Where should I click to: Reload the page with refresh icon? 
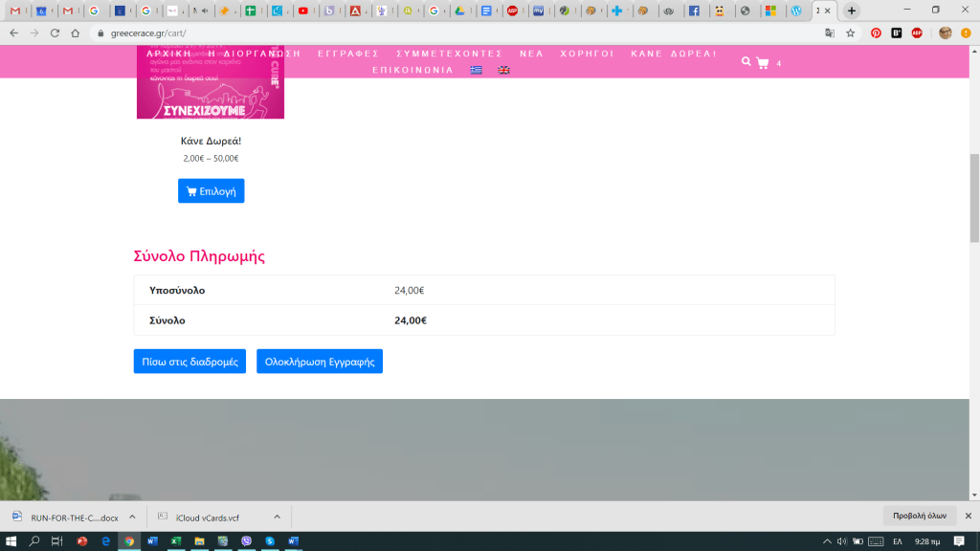(55, 33)
